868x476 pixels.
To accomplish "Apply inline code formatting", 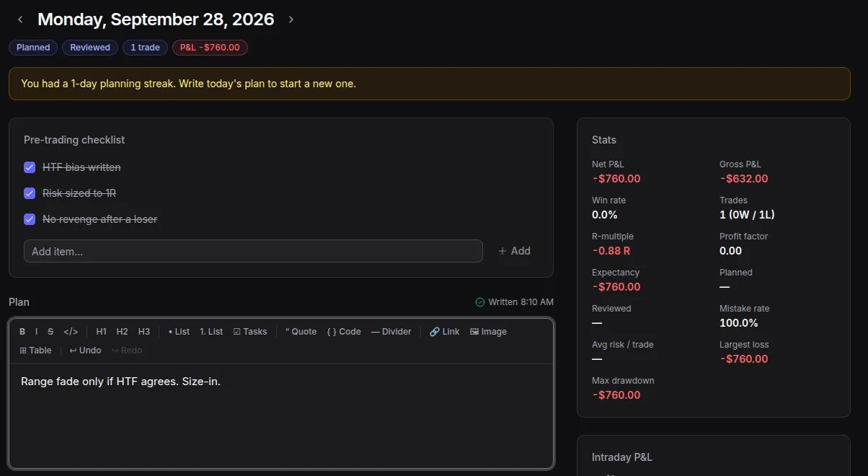I will pos(71,332).
